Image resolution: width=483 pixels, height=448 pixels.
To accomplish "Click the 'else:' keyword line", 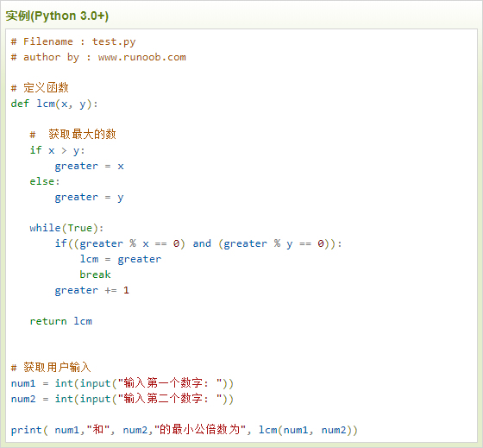I will [45, 181].
